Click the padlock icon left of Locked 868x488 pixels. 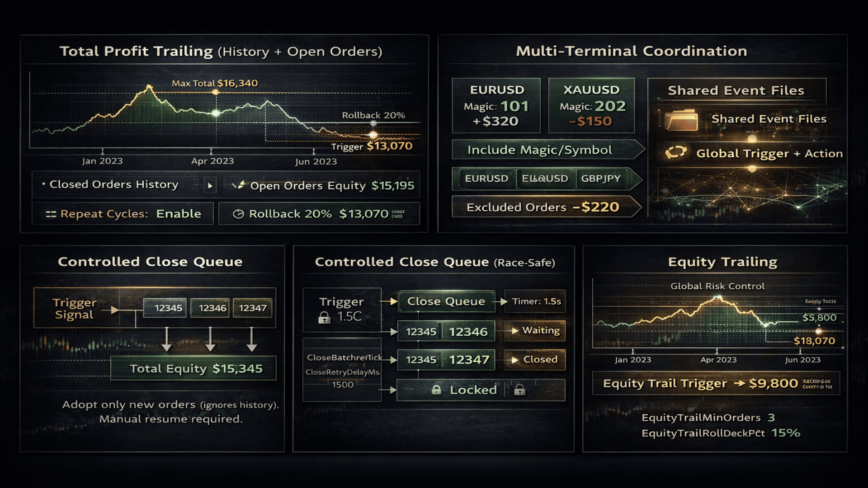point(436,389)
